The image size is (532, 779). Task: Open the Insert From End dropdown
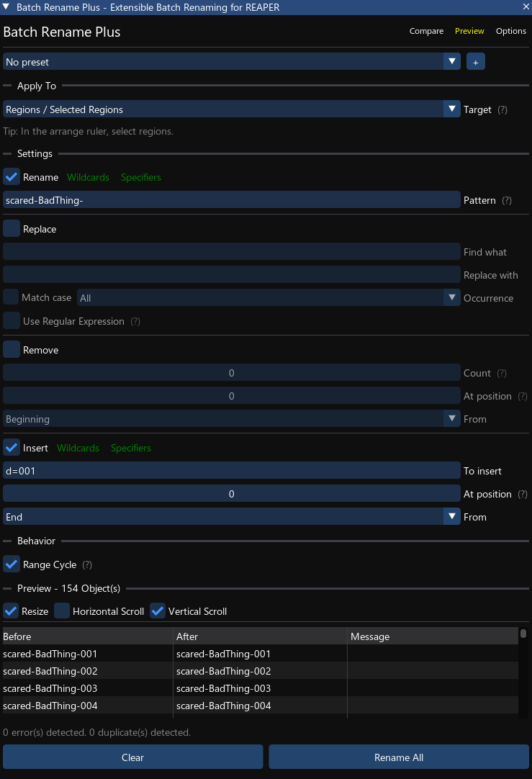(x=232, y=517)
